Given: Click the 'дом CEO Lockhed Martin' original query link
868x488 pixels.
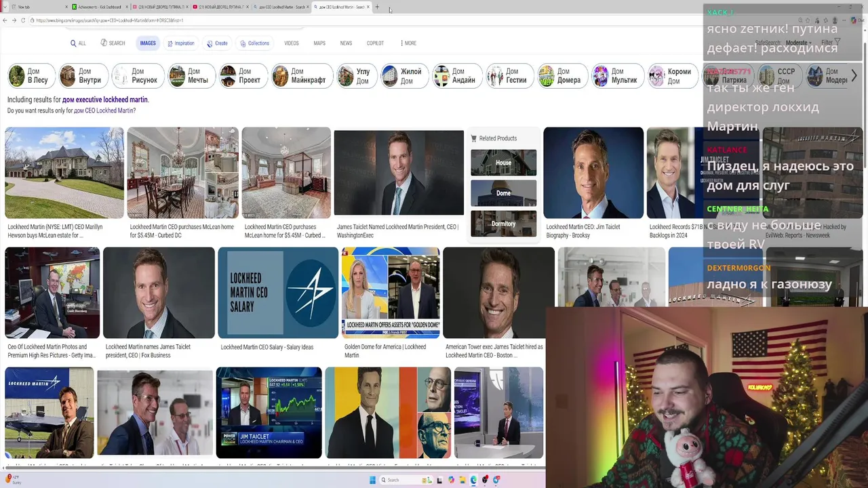Looking at the screenshot, I should coord(103,110).
